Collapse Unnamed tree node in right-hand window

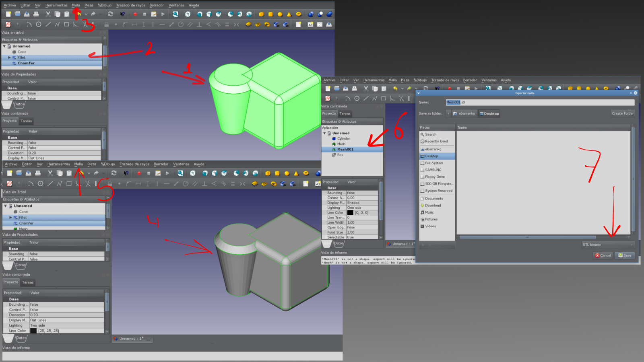324,133
